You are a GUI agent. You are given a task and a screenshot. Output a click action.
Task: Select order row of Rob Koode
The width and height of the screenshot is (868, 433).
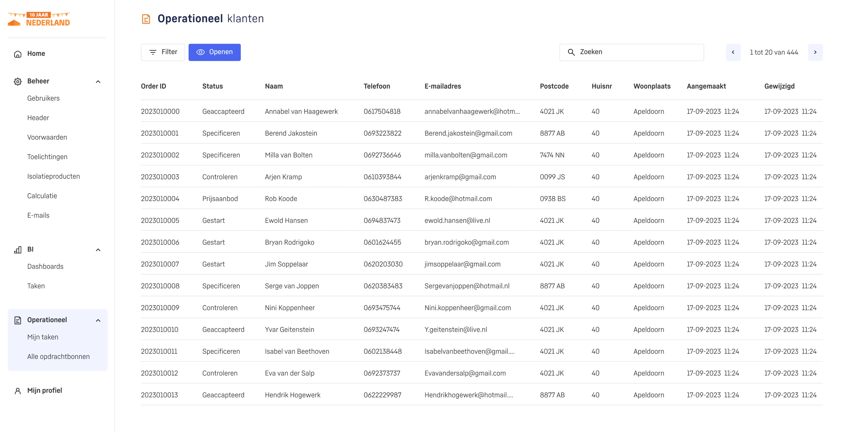tap(281, 198)
